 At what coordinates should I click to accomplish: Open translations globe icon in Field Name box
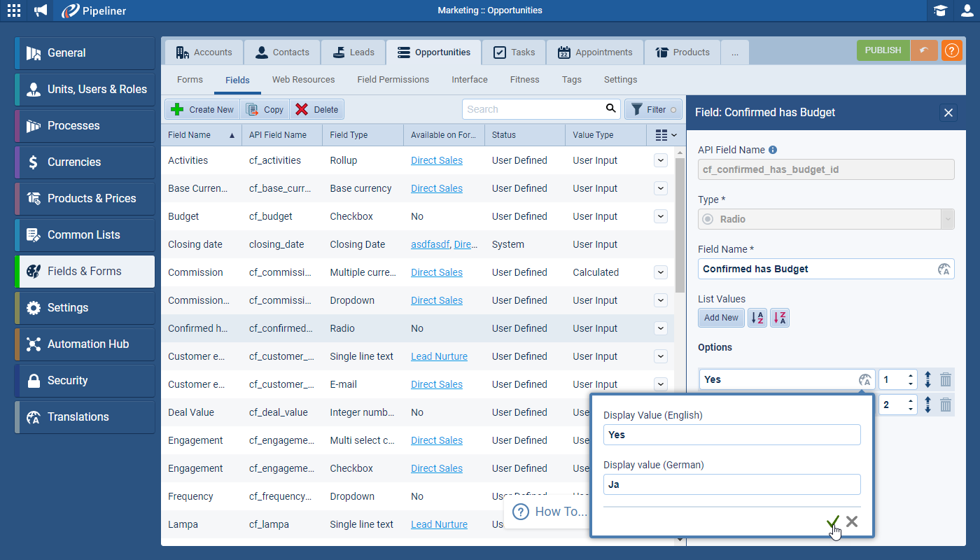point(944,268)
